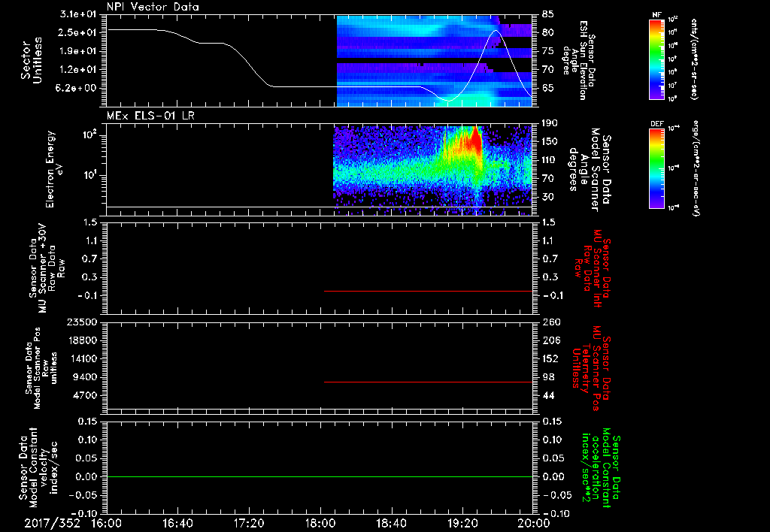Click the 85 degree elevation tick
This screenshot has height=532, width=770.
click(548, 14)
